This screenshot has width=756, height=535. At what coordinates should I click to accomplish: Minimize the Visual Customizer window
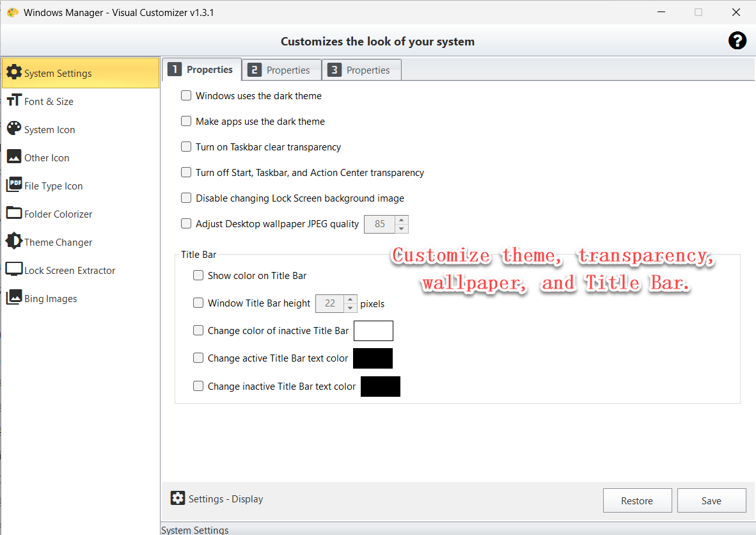(x=661, y=12)
